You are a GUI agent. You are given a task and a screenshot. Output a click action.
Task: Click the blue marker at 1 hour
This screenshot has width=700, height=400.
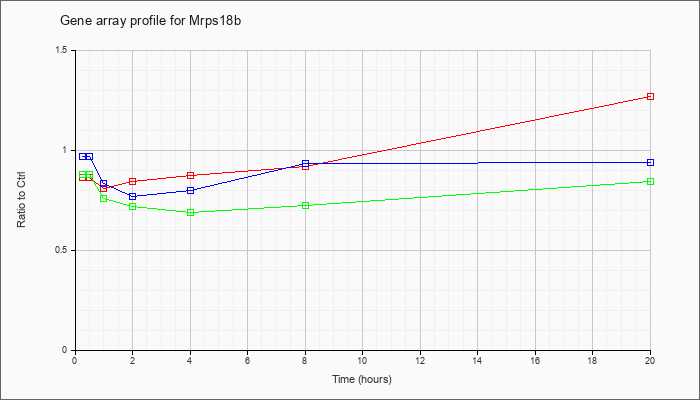click(x=104, y=183)
